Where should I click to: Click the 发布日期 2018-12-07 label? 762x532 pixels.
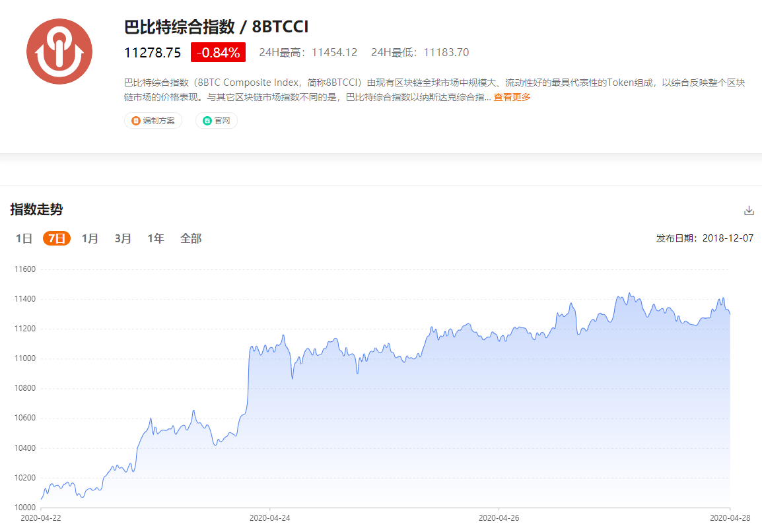(x=705, y=238)
